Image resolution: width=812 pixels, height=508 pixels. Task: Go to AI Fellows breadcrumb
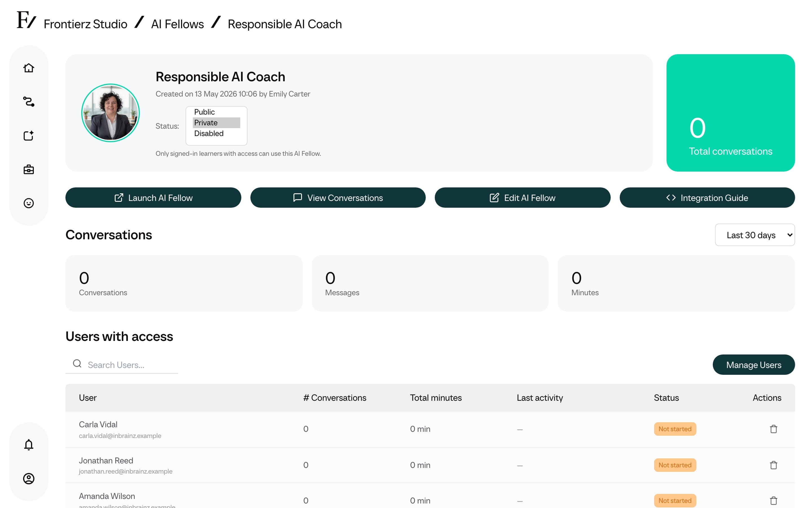point(178,24)
